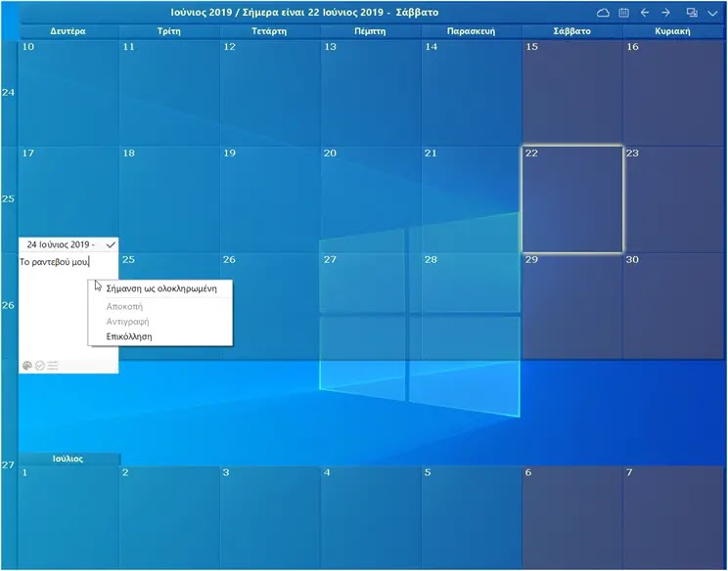
Task: Click the month title 'Ιούνιος 2019' header text
Action: pos(201,12)
